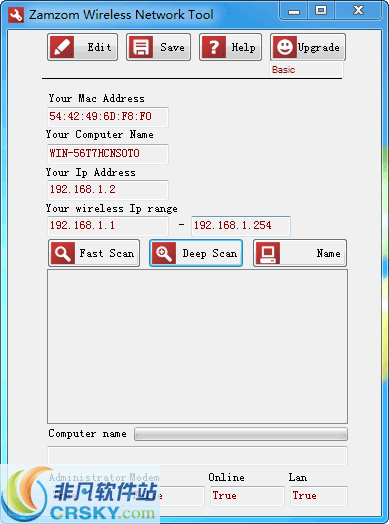Maximize the Zamzom window
The width and height of the screenshot is (389, 524).
pyautogui.click(x=321, y=11)
